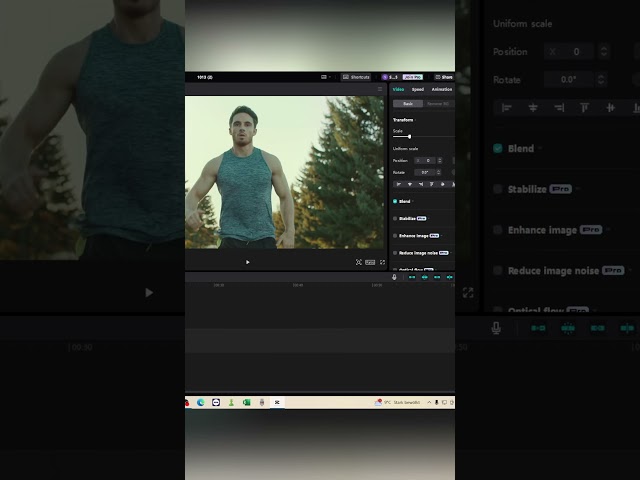Click the system tray network icon
640x480 pixels.
(444, 402)
